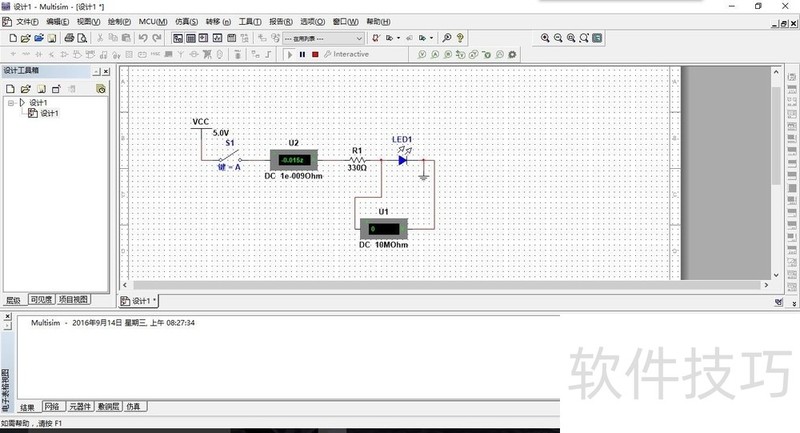Select voltmeter U1 in the schematic

tap(384, 229)
